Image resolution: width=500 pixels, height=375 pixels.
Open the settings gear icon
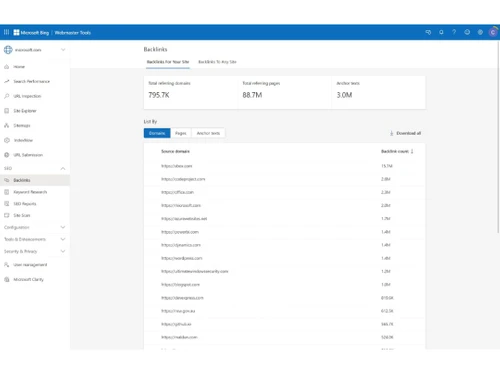[x=480, y=32]
